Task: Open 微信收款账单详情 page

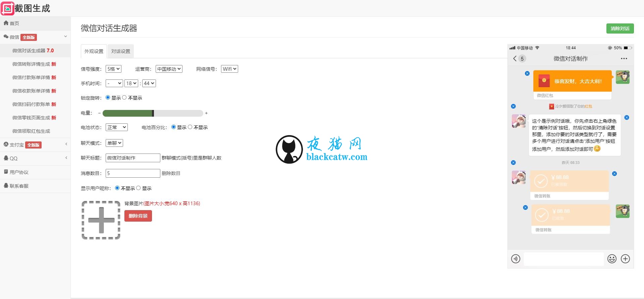Action: coord(35,91)
